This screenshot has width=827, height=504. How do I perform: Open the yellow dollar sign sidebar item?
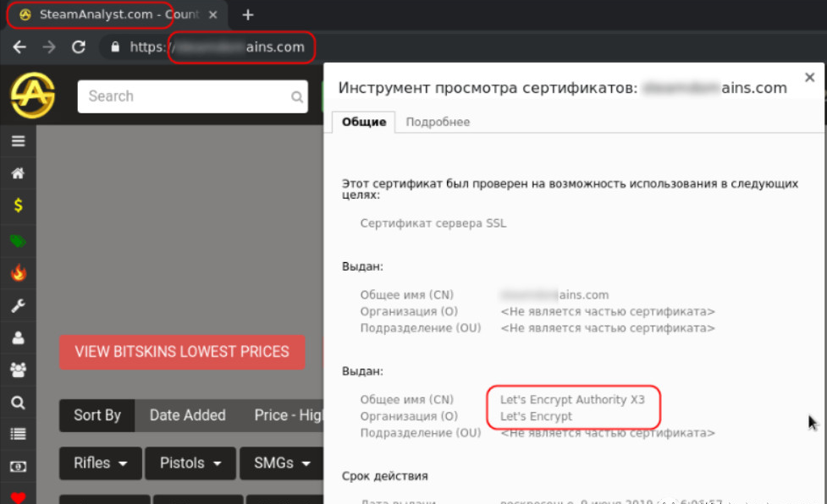18,205
